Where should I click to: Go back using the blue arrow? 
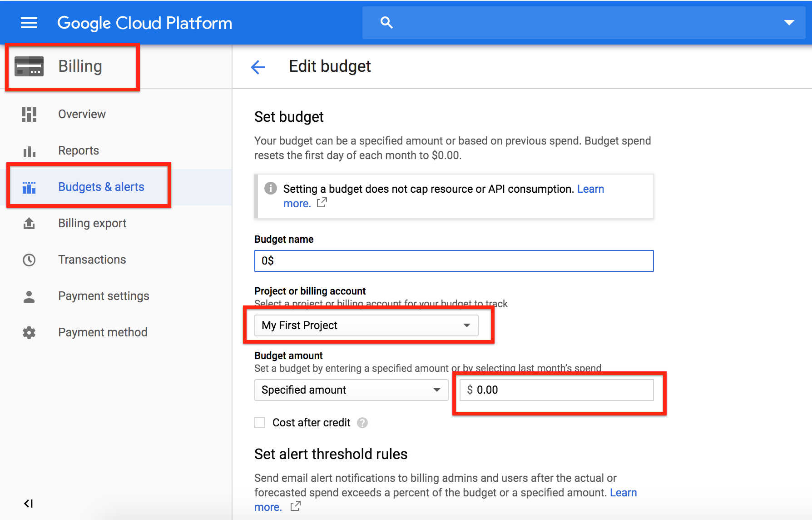258,67
